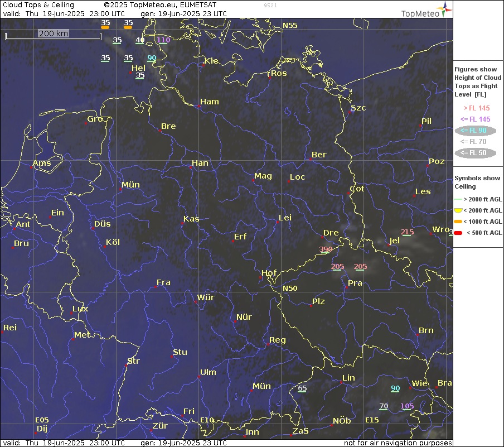The image size is (504, 447).
Task: Click the 'Dre' city label
Action: tap(331, 233)
